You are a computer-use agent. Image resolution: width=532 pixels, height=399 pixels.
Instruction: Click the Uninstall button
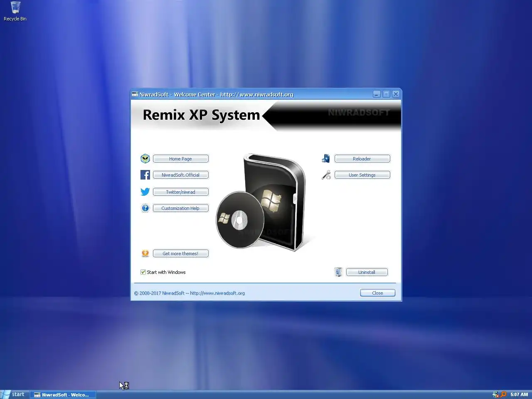(367, 272)
